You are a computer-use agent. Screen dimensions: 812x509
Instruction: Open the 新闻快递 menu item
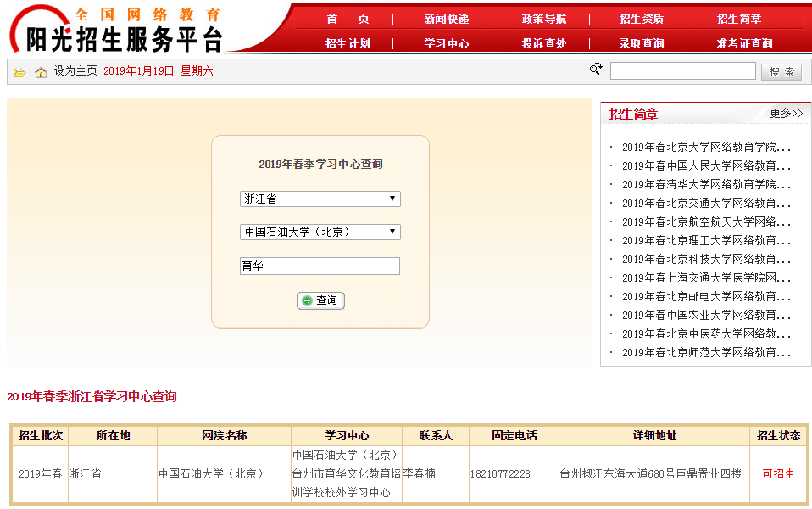(447, 20)
